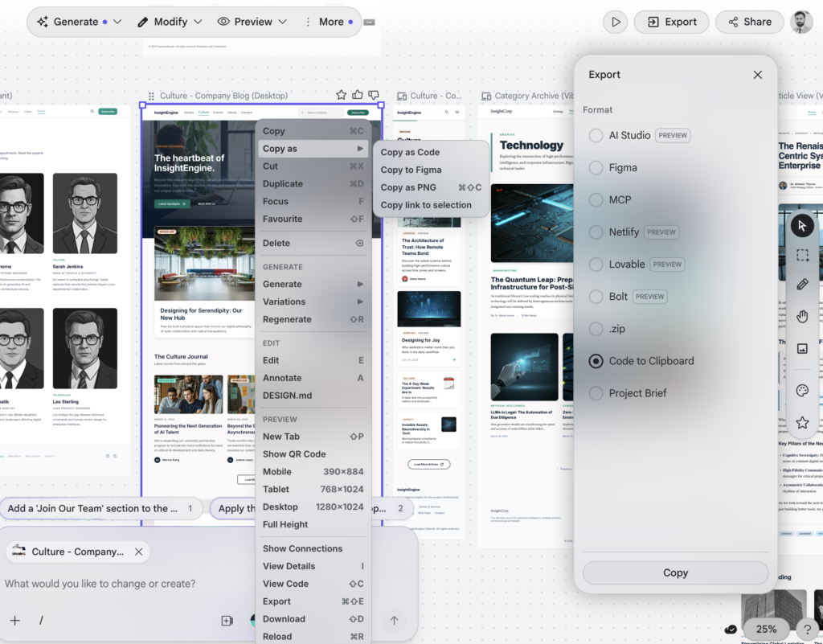Open the help question mark button
Viewport: 823px width, 644px height.
[807, 629]
